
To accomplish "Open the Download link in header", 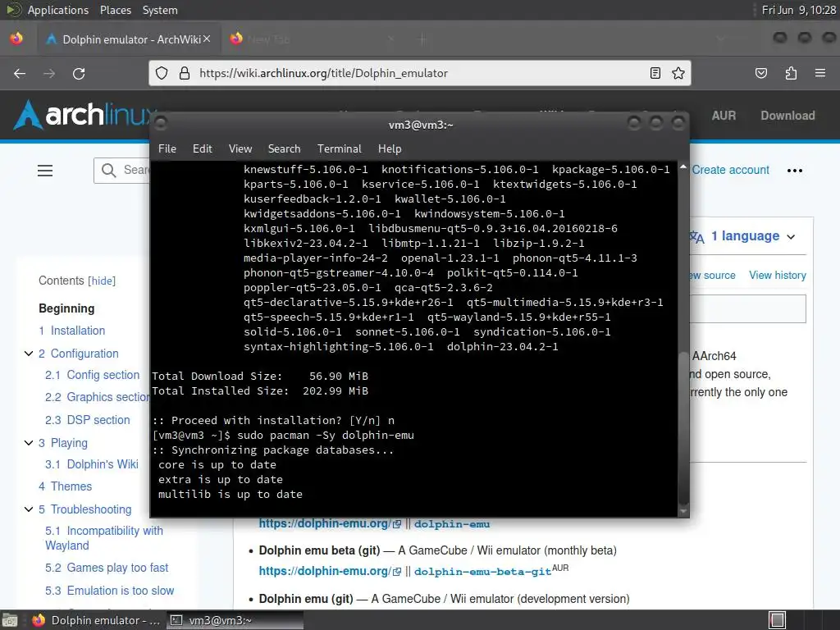I will (x=787, y=116).
